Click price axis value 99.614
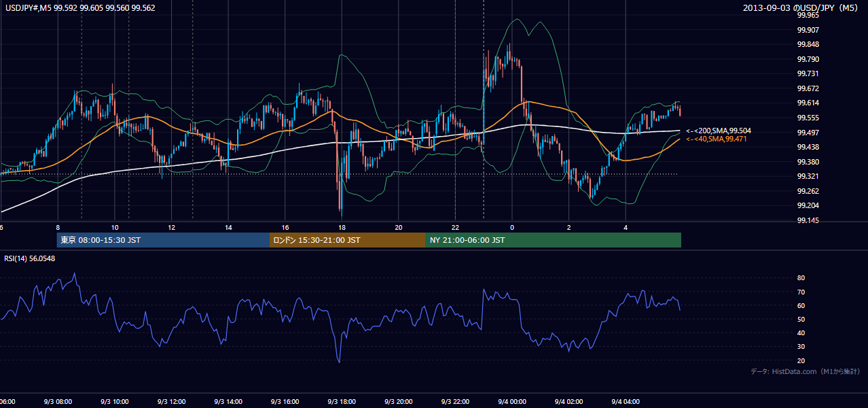 coord(808,103)
